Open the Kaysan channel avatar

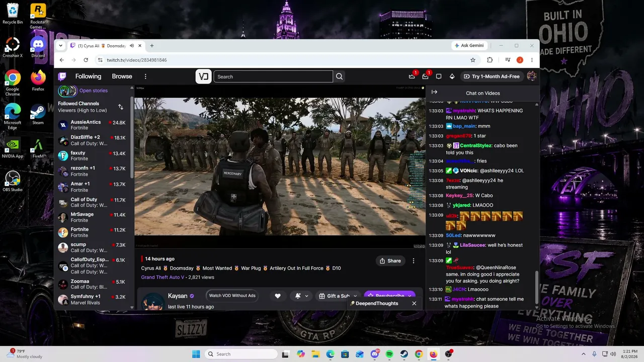click(153, 302)
